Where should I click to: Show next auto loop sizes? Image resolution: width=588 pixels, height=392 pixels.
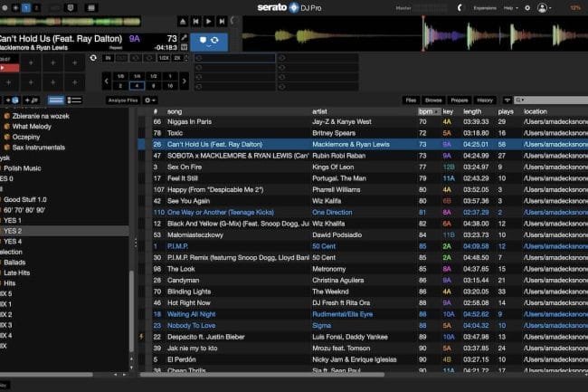point(185,81)
